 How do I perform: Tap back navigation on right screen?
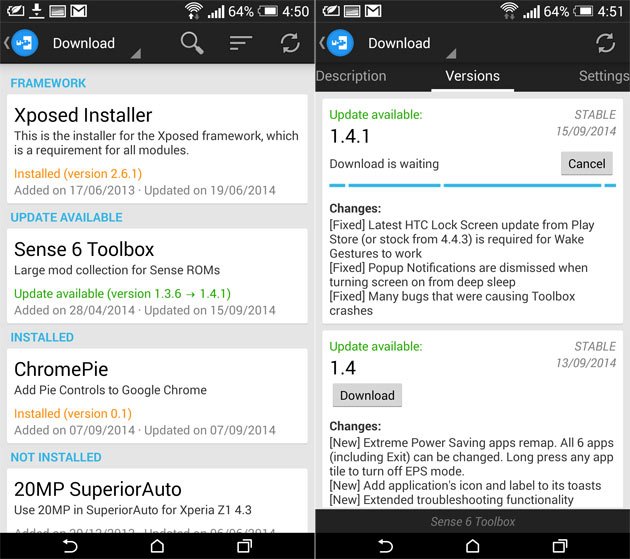[385, 546]
